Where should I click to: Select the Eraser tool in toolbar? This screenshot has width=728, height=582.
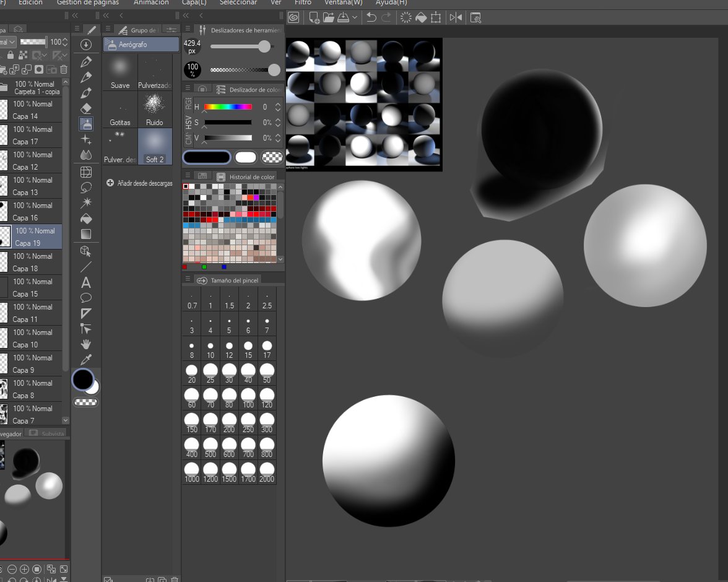[x=86, y=108]
